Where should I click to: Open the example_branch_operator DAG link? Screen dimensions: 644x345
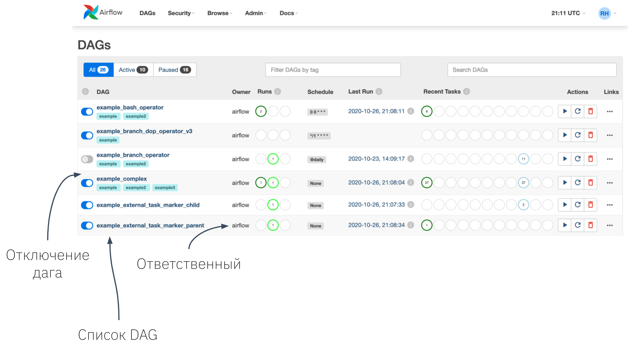pos(133,155)
